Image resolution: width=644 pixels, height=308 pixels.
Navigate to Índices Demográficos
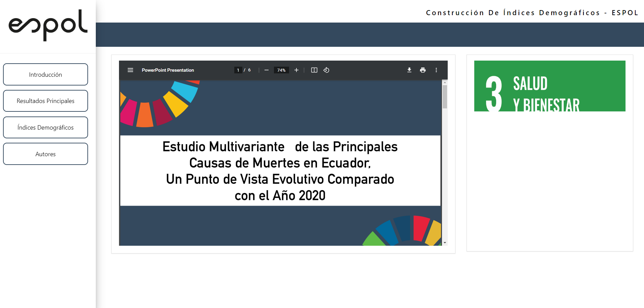tap(45, 128)
